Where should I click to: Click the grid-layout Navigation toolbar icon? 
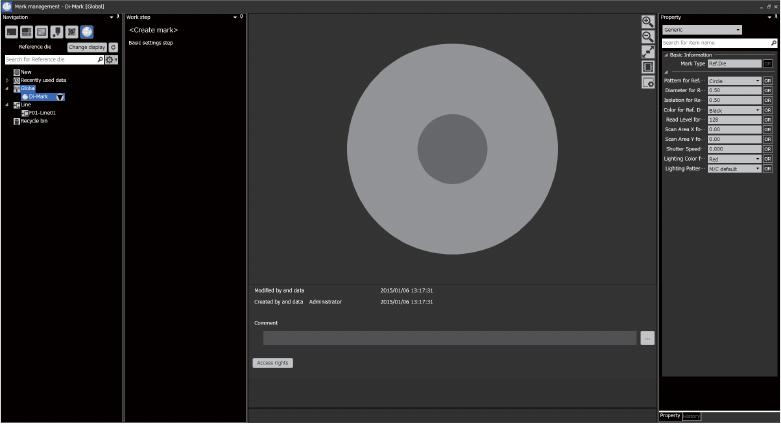tap(26, 32)
